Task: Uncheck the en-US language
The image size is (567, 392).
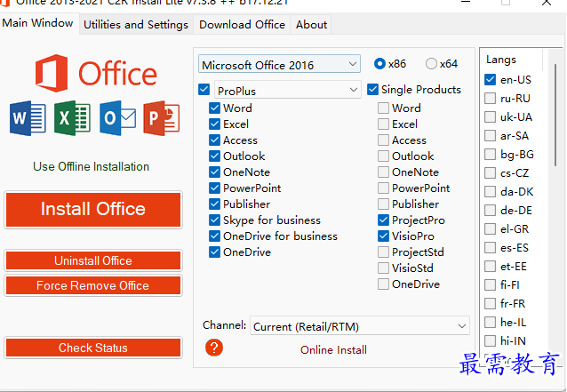Action: (490, 80)
